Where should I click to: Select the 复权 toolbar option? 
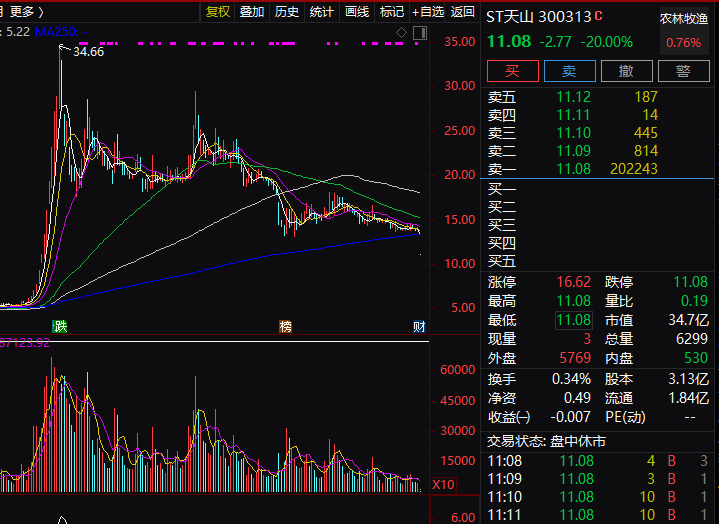(x=218, y=11)
